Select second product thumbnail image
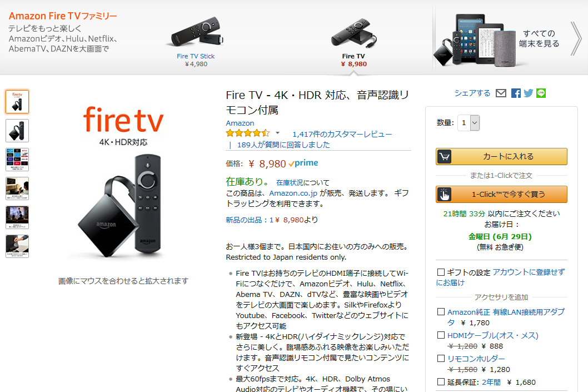Viewport: 588px width, 392px height. pyautogui.click(x=17, y=131)
